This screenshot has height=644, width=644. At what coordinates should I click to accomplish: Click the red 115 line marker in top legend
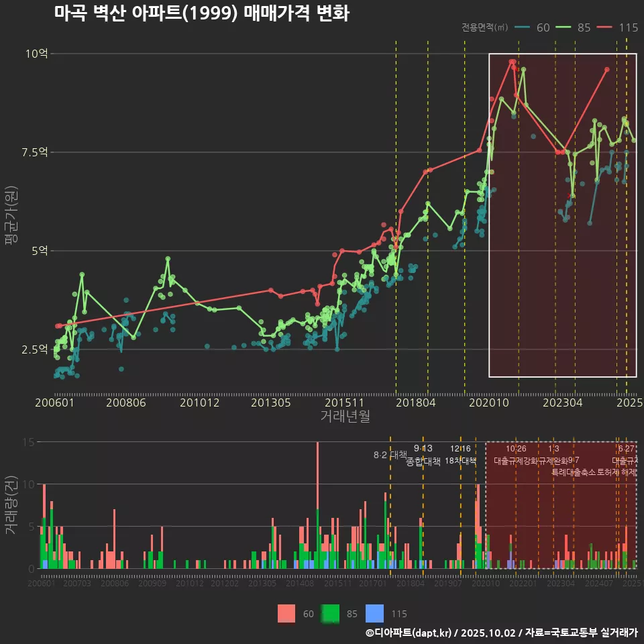click(605, 28)
